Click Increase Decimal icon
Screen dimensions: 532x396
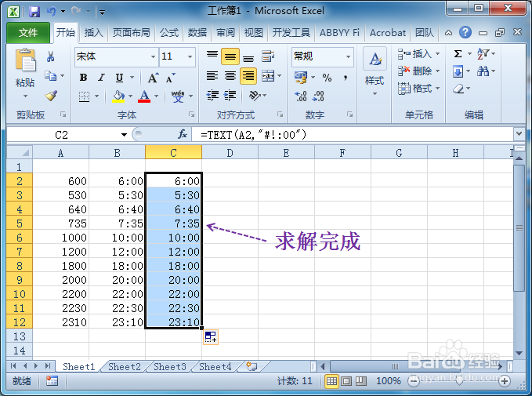(301, 96)
